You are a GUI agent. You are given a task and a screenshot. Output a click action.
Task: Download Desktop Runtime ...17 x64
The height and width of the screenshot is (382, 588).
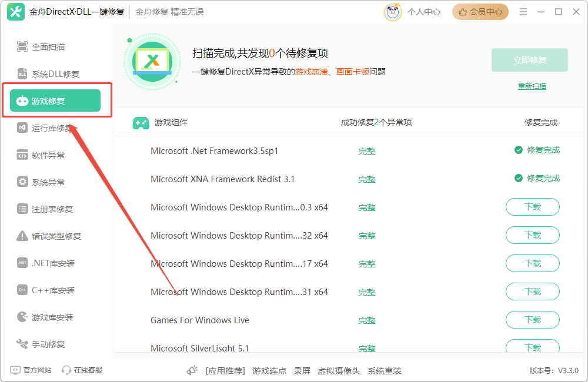point(533,263)
